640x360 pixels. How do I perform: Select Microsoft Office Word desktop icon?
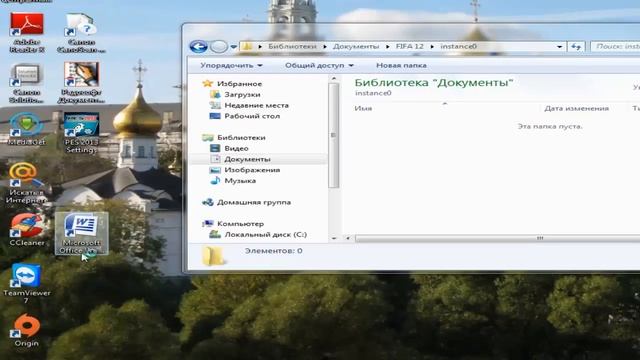click(81, 233)
